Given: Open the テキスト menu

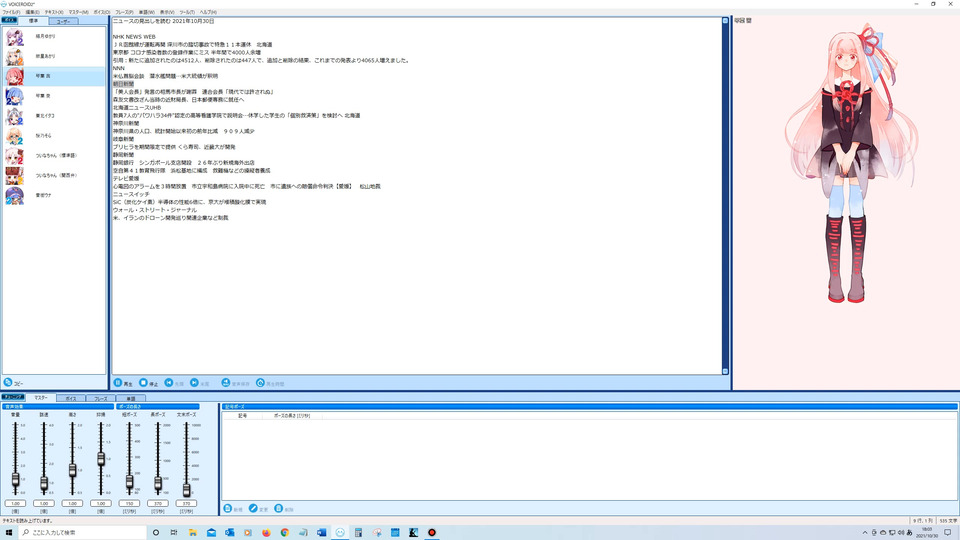Looking at the screenshot, I should [x=54, y=12].
